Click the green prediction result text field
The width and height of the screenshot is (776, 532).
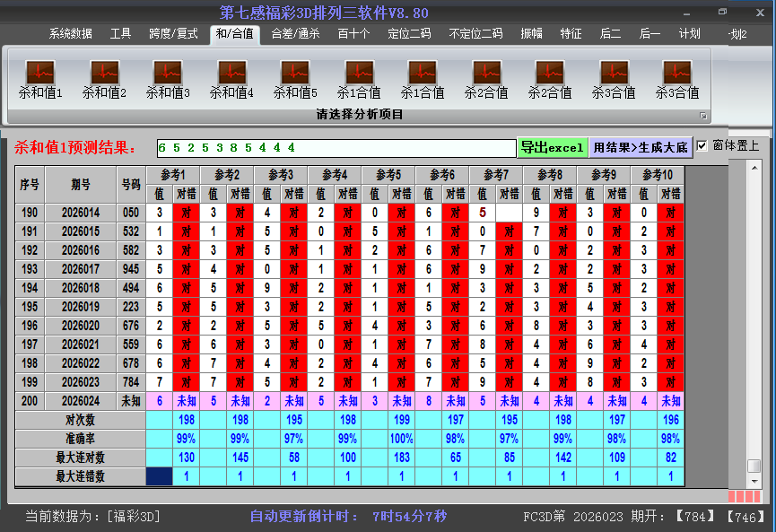pos(336,147)
